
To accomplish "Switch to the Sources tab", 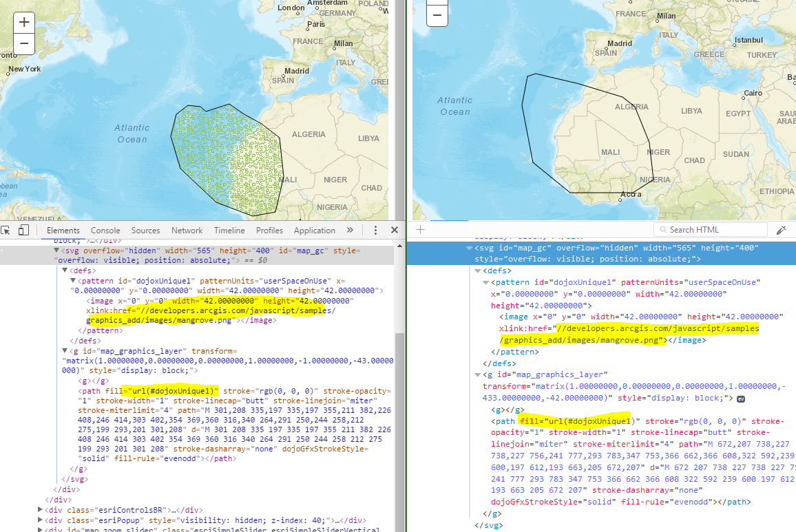I will point(146,231).
